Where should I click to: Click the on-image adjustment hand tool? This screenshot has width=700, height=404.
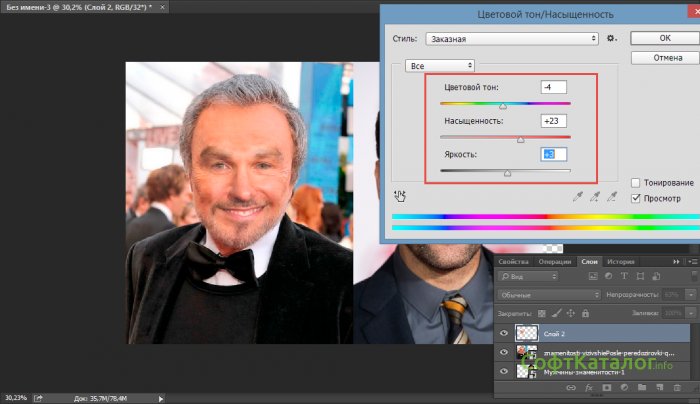pos(401,197)
